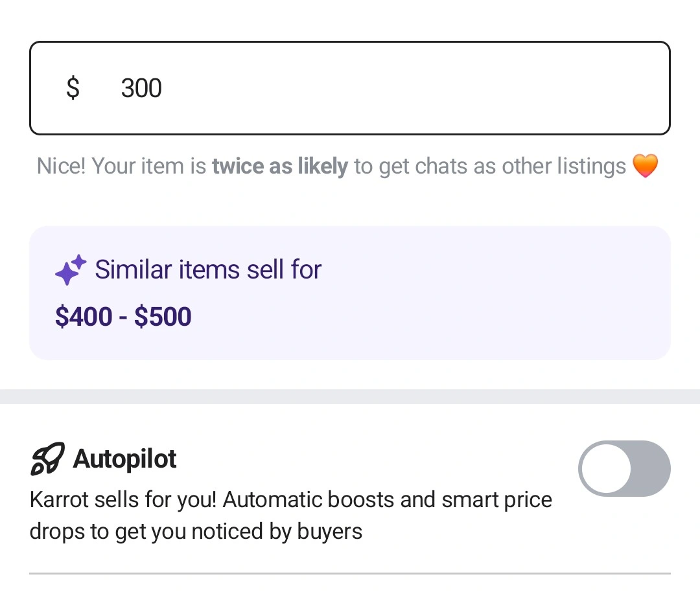700x592 pixels.
Task: Open the Similar items sell for card
Action: tap(349, 293)
